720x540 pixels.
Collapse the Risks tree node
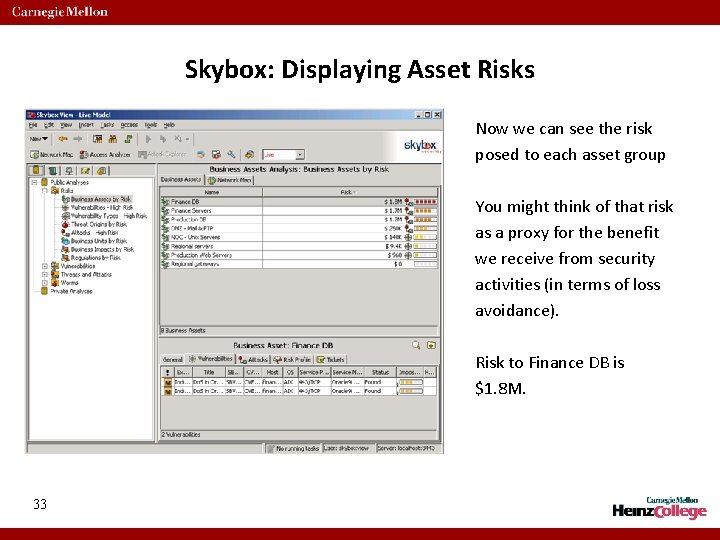pos(45,191)
